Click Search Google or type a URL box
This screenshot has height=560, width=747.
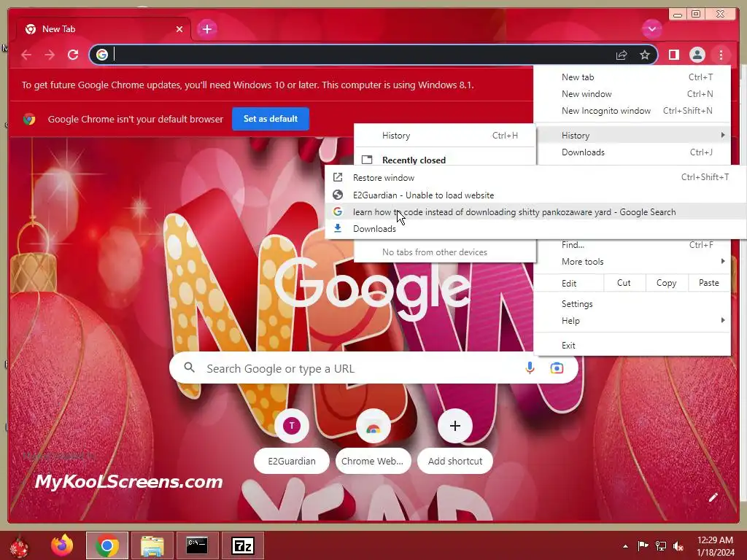tap(373, 368)
